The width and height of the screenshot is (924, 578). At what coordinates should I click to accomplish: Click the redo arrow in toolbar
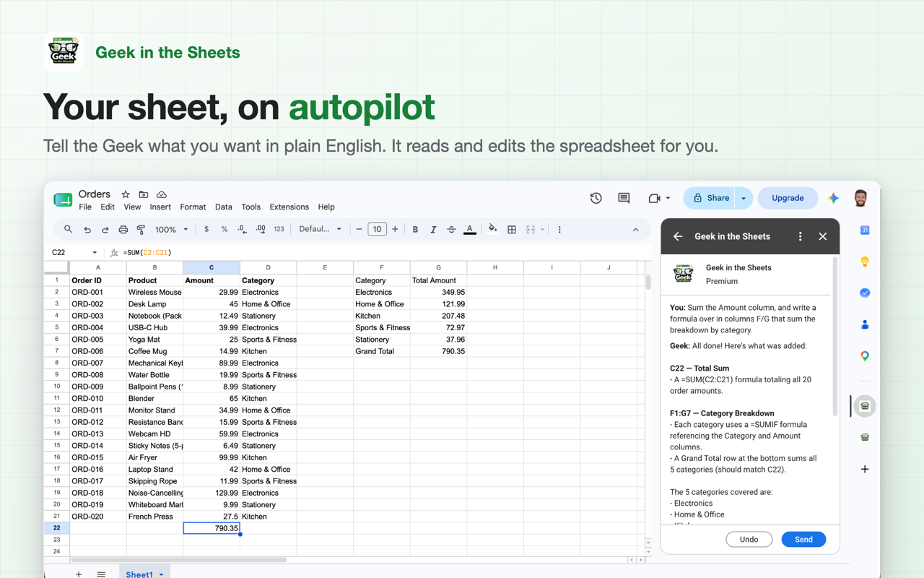[105, 230]
